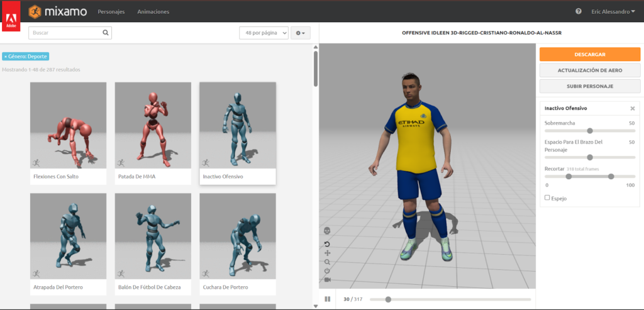Click running-man icon on Flexiones Con Salto
The height and width of the screenshot is (310, 644).
pos(36,163)
